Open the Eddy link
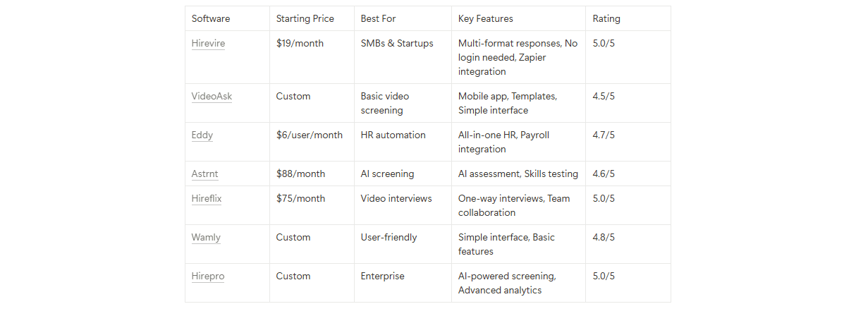868x316 pixels. [202, 135]
